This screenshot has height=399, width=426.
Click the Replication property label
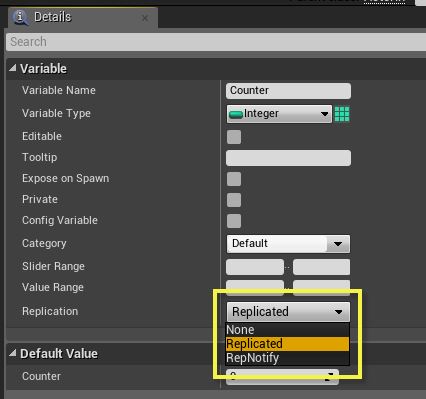coord(50,311)
